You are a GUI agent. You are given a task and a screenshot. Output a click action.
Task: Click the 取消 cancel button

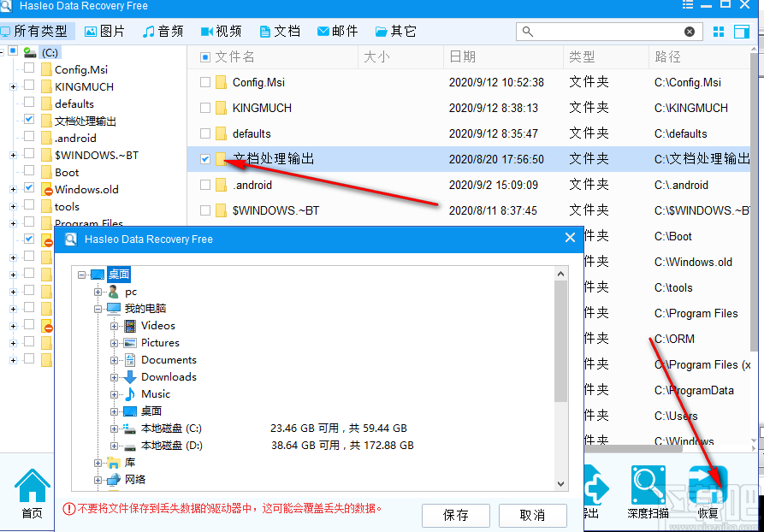point(532,515)
